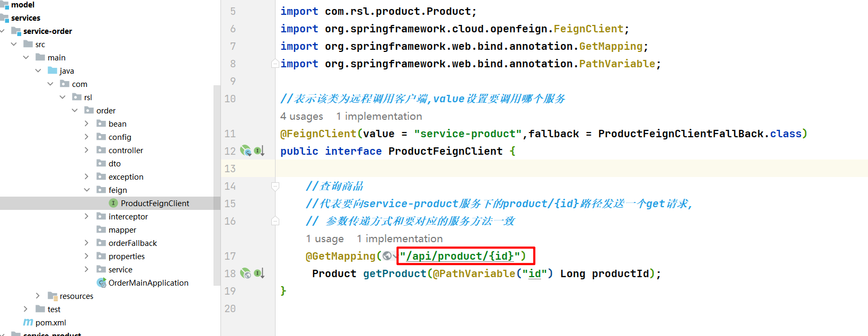Expand the exception package
This screenshot has width=868, height=336.
[86, 176]
